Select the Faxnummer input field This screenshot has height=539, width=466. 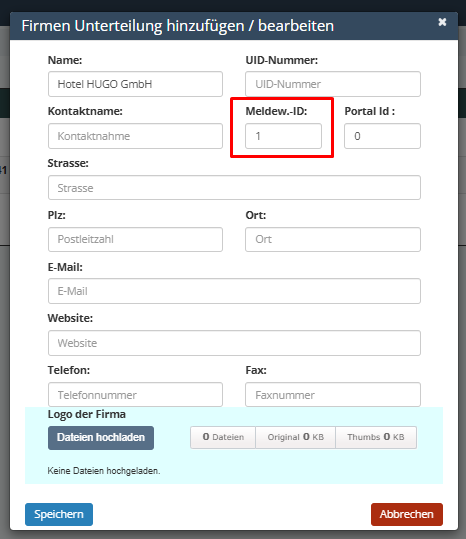tap(333, 395)
